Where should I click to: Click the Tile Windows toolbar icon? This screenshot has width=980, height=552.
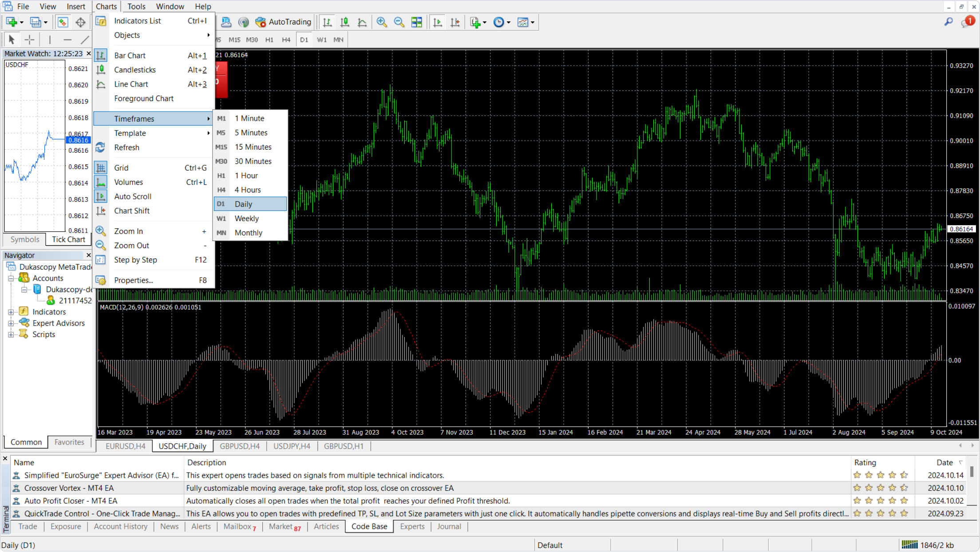416,22
